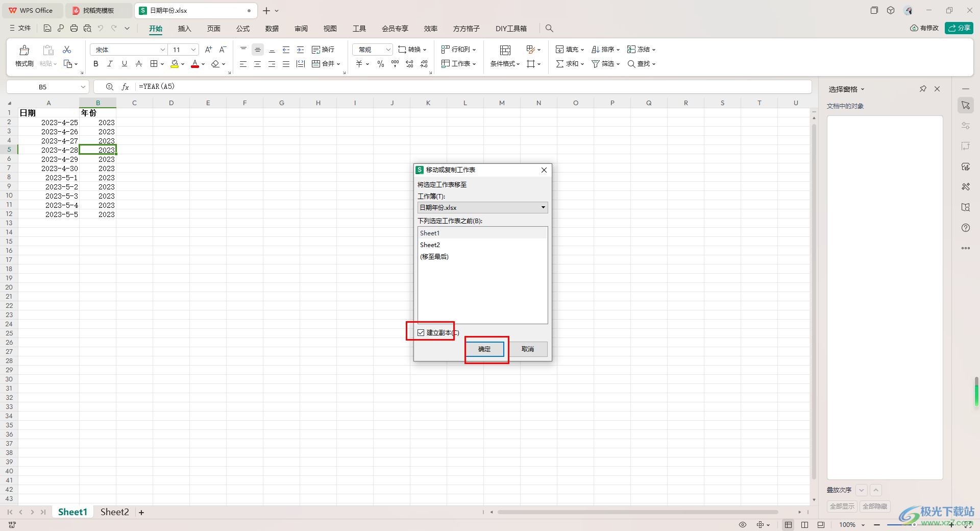Image resolution: width=980 pixels, height=531 pixels.
Task: Click the Show All button
Action: point(842,506)
